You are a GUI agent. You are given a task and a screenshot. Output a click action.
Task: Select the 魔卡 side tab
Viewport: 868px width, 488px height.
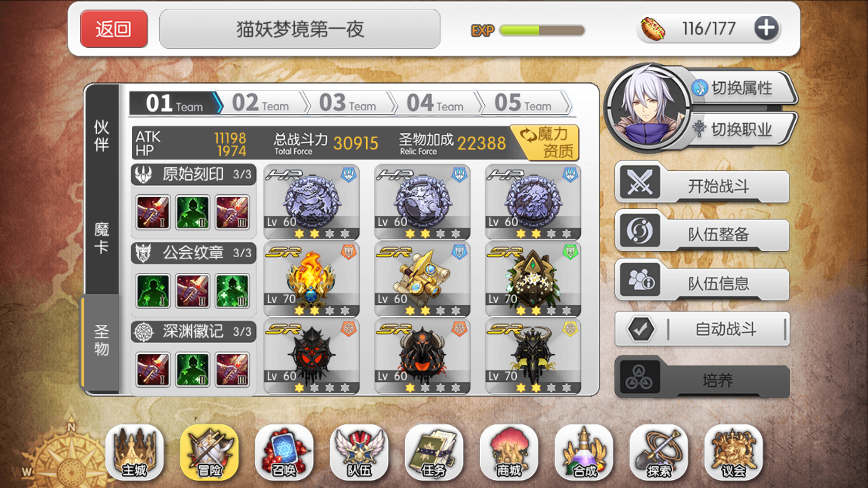pyautogui.click(x=102, y=238)
